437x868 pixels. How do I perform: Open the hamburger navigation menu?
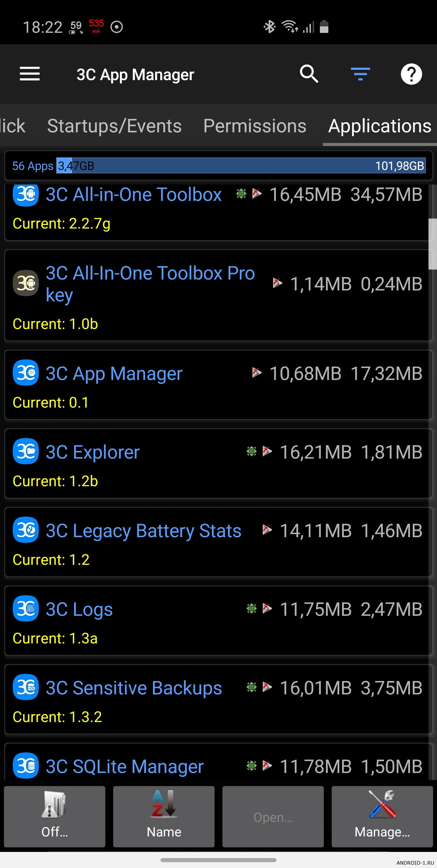point(30,74)
